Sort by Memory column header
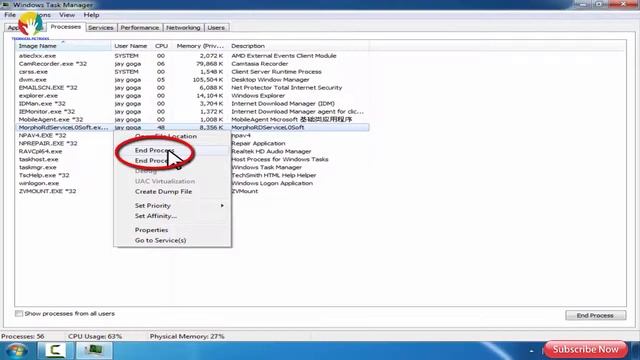The image size is (640, 360). 200,46
